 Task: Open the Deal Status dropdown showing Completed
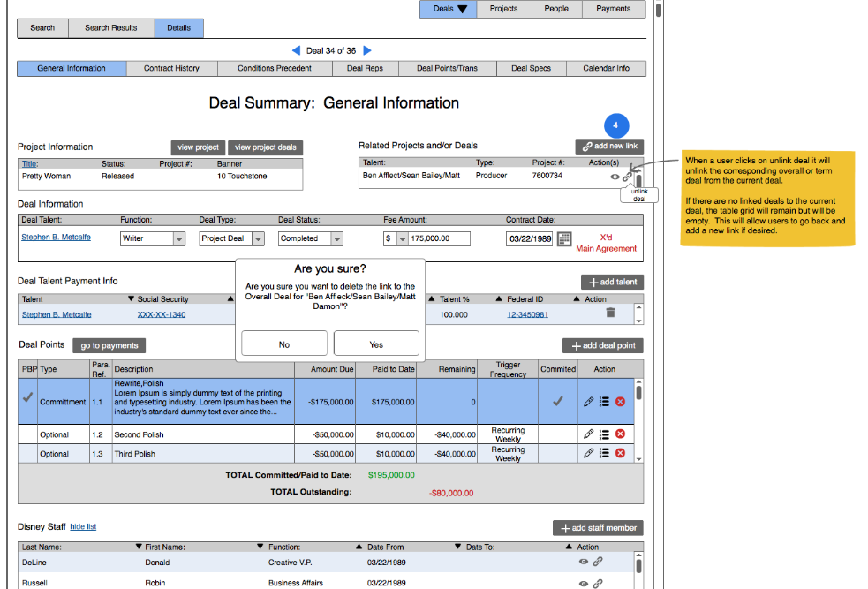[x=337, y=238]
